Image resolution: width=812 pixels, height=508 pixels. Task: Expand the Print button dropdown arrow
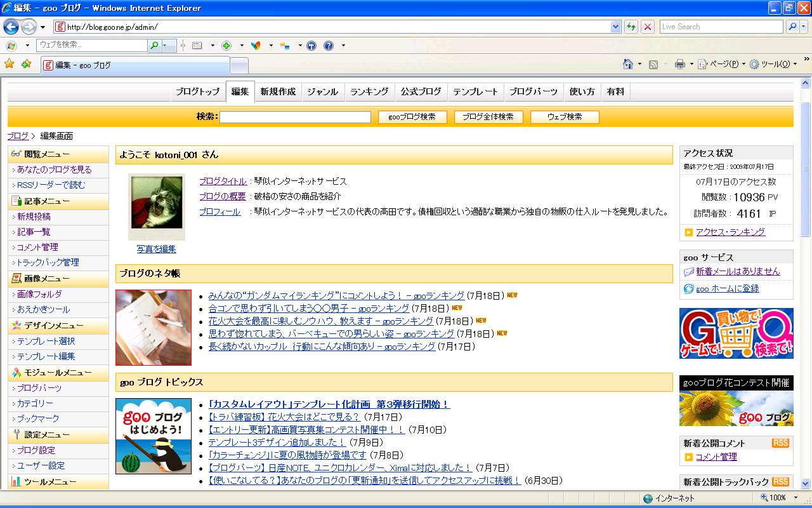click(691, 64)
